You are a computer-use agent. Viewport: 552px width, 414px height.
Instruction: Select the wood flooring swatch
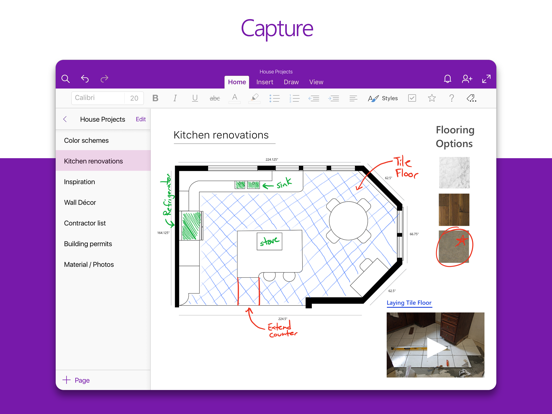click(454, 209)
